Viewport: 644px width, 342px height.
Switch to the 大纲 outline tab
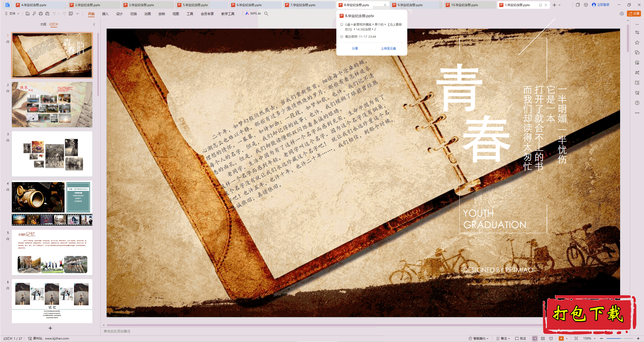click(43, 24)
